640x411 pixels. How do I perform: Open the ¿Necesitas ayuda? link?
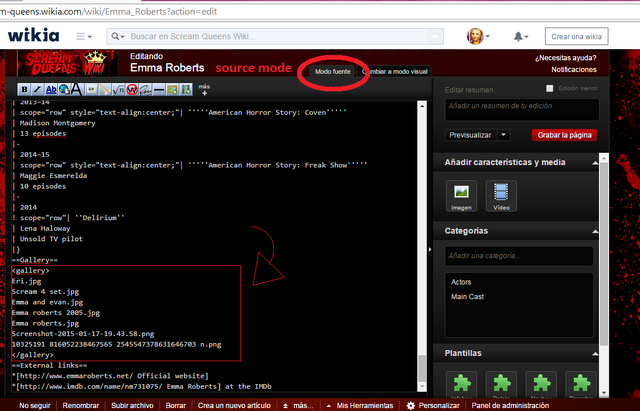click(x=565, y=58)
